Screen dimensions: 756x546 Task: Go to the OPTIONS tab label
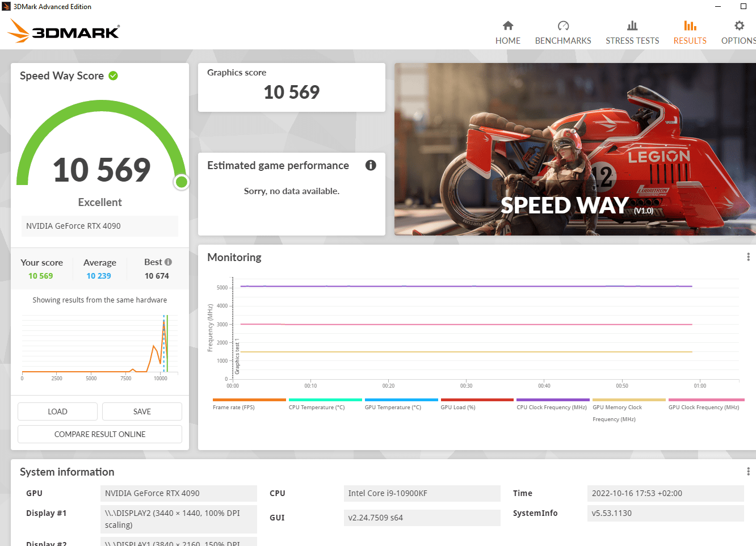coord(738,41)
